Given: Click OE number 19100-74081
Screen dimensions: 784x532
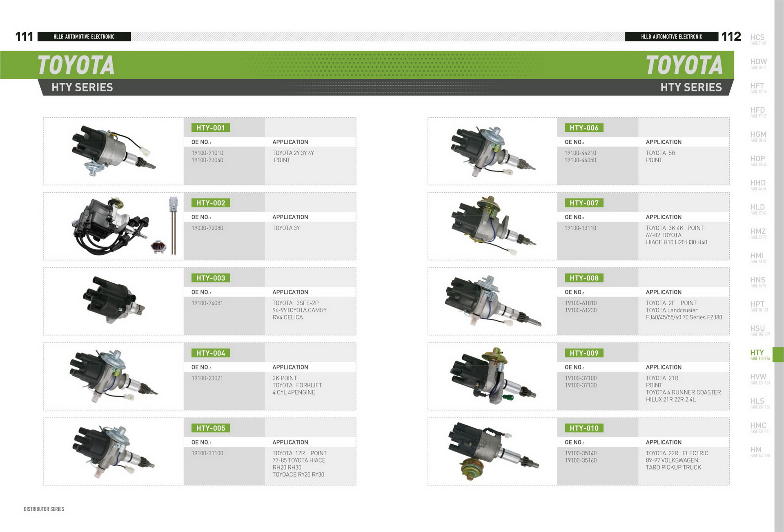Looking at the screenshot, I should tap(207, 303).
